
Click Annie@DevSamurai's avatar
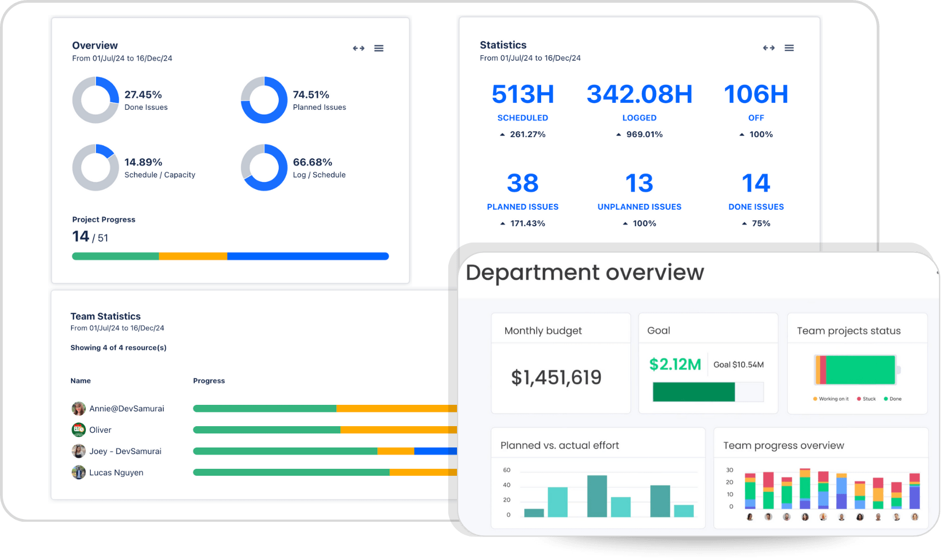pyautogui.click(x=78, y=408)
